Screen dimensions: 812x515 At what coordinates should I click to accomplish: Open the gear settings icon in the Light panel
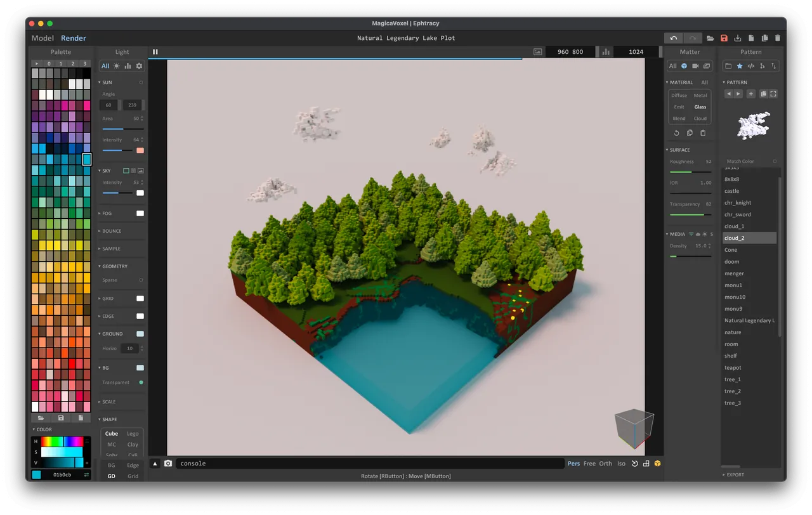click(x=139, y=66)
